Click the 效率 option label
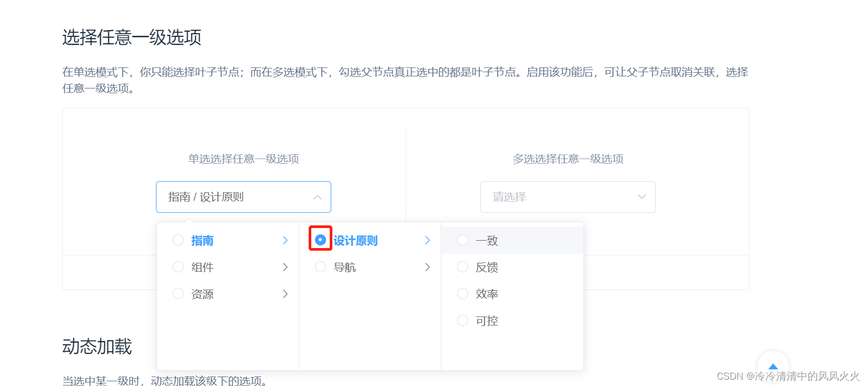The width and height of the screenshot is (868, 386). 487,294
